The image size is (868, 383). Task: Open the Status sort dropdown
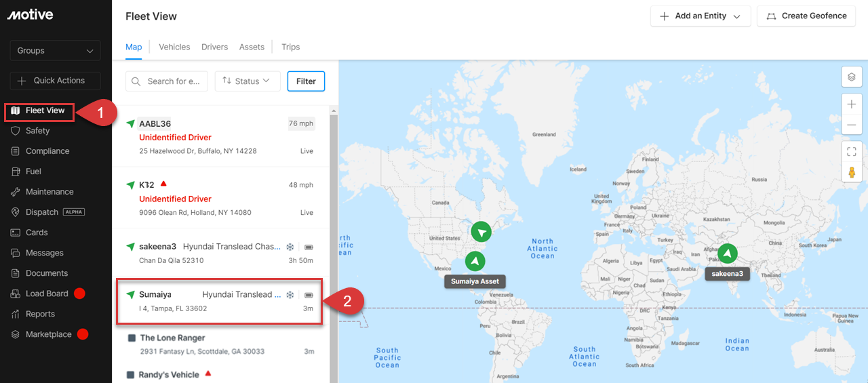point(247,81)
